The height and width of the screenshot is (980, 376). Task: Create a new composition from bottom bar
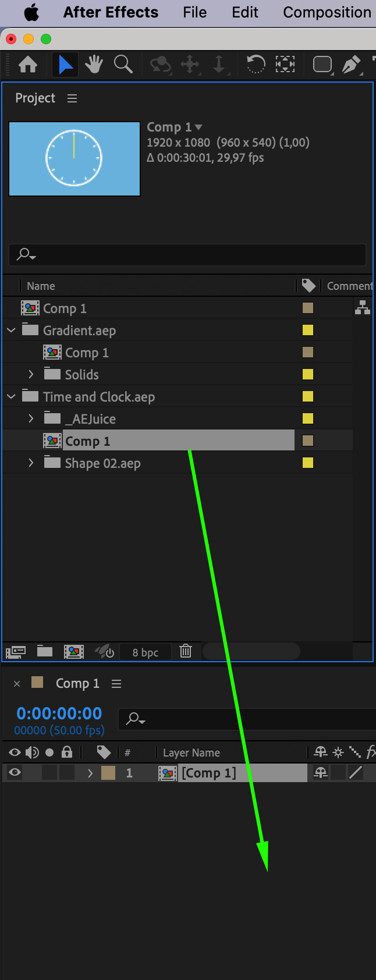click(74, 651)
